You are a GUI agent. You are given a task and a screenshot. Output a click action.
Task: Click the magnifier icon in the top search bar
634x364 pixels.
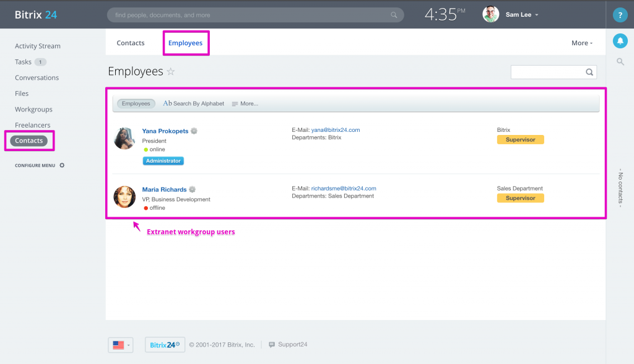[x=394, y=15]
